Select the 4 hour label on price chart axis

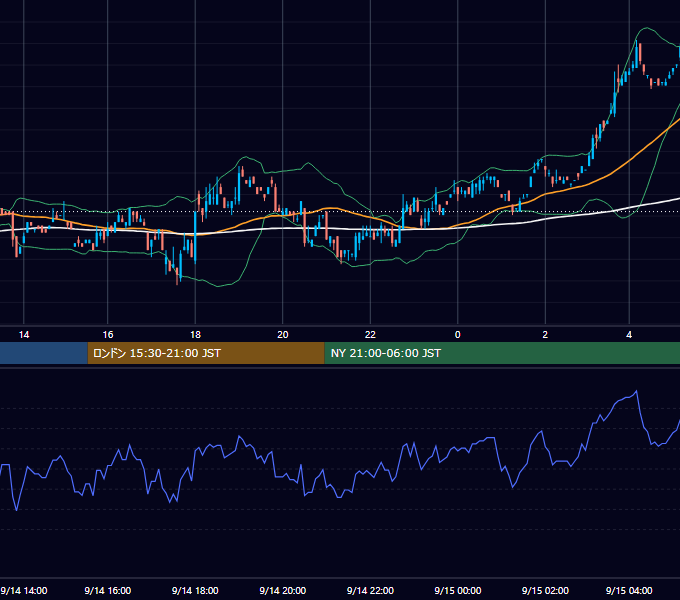pos(629,335)
